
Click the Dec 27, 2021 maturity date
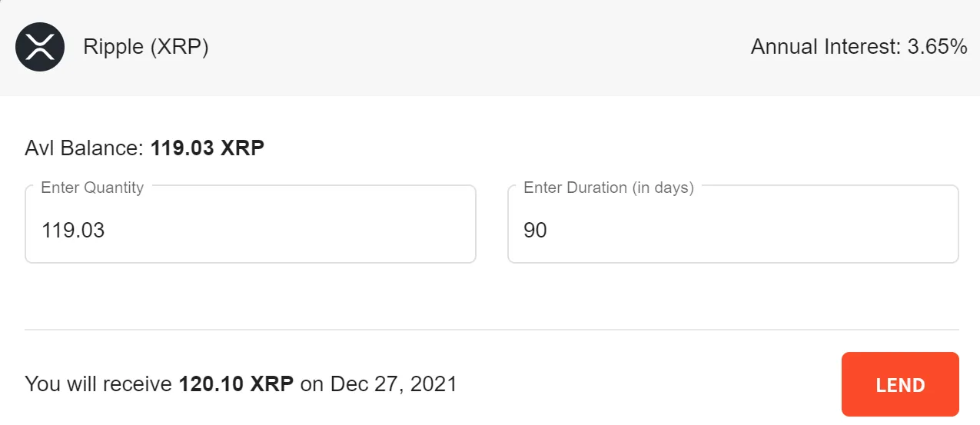[394, 383]
